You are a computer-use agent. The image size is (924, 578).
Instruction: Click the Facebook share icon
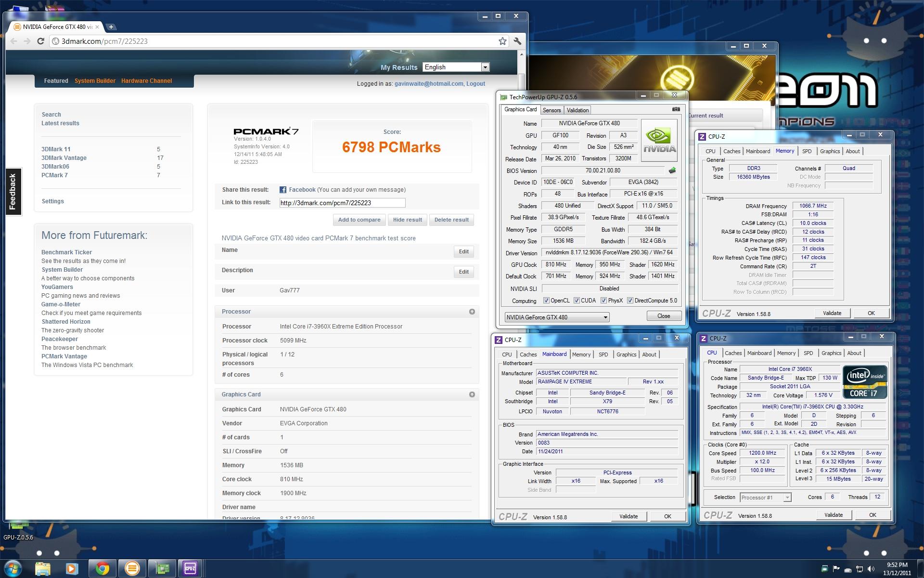point(283,190)
